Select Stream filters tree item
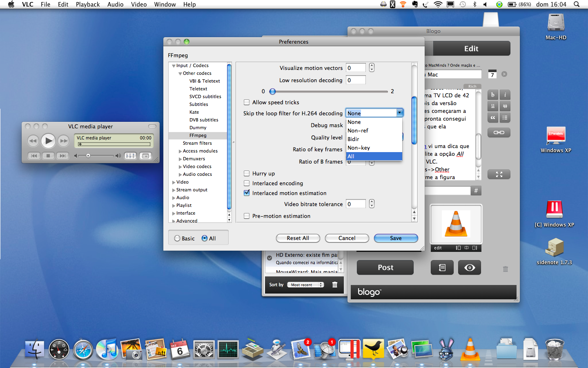Screen dimensions: 588x368 [x=197, y=143]
